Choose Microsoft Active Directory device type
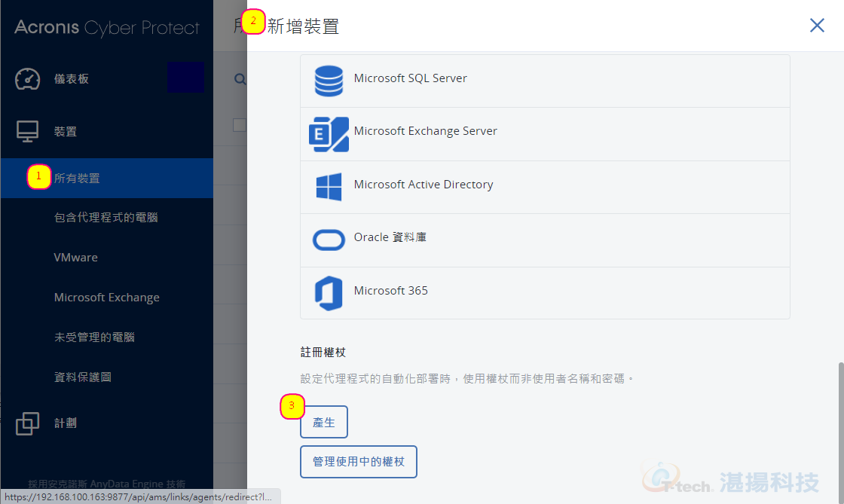 coord(545,187)
